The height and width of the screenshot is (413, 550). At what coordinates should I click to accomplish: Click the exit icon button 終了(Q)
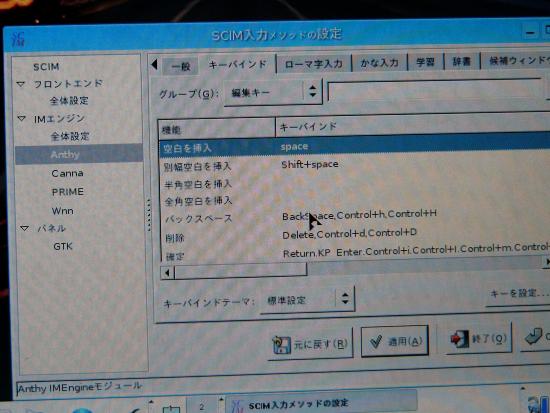(478, 339)
